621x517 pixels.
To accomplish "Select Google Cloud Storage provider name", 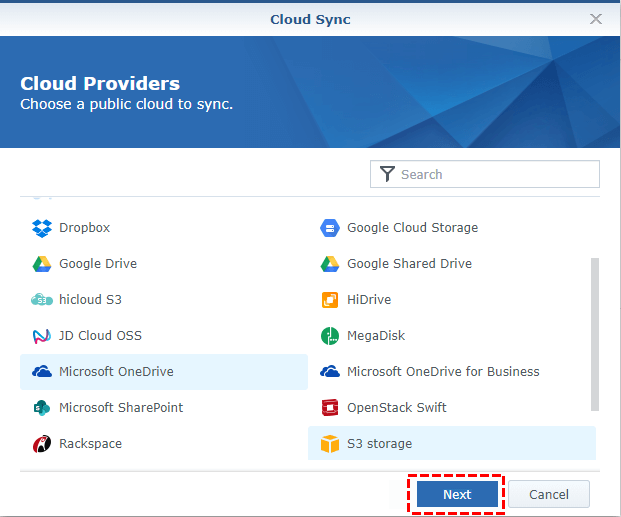I will (412, 228).
